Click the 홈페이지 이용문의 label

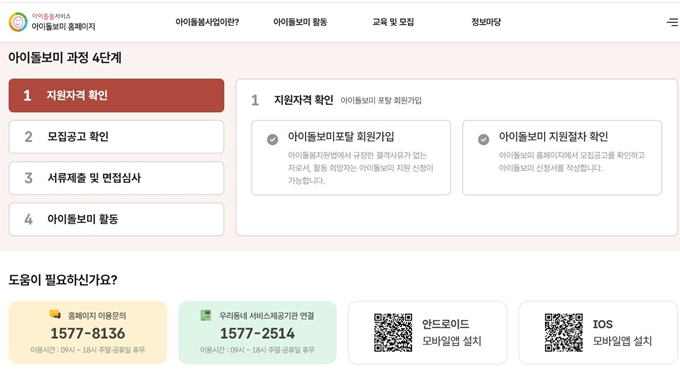tap(97, 316)
